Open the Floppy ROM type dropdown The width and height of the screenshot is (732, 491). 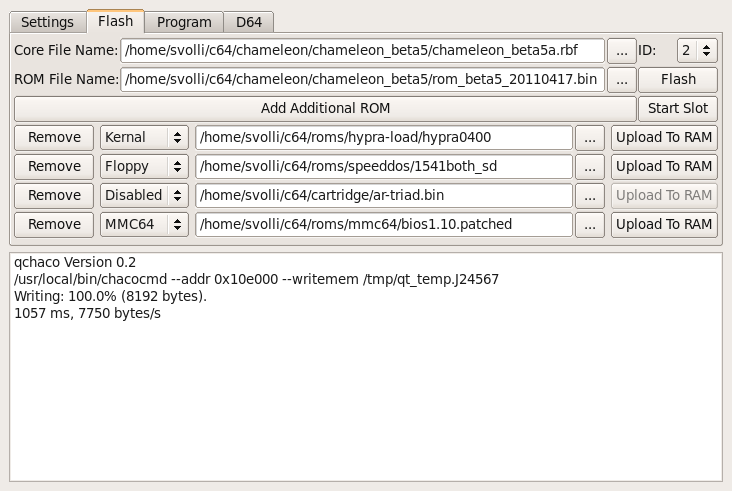(144, 166)
